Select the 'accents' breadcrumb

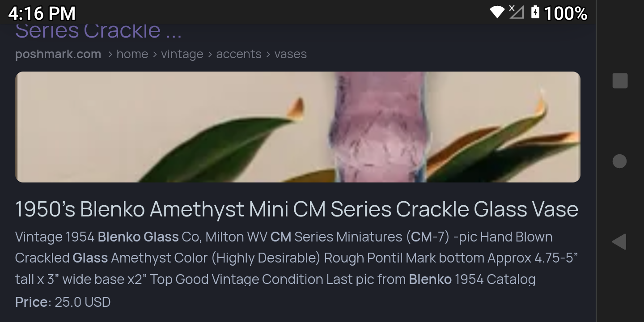click(x=239, y=54)
